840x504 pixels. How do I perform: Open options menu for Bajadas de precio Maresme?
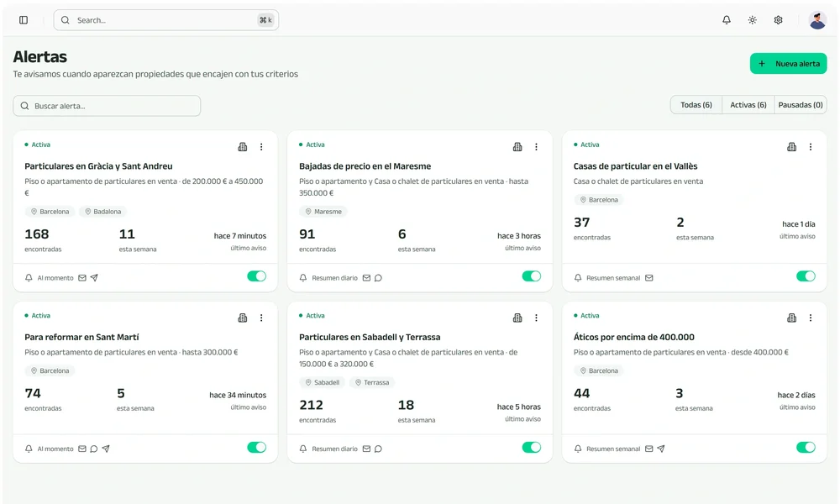(x=536, y=147)
